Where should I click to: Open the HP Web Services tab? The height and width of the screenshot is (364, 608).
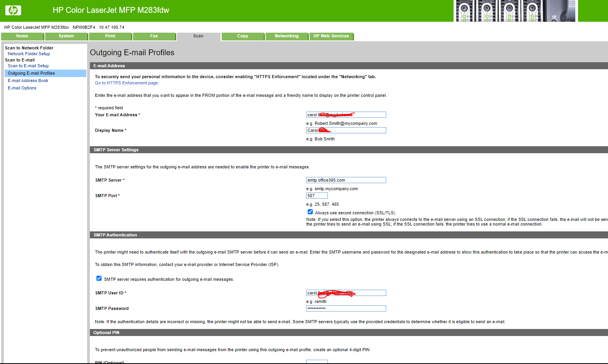tap(331, 36)
